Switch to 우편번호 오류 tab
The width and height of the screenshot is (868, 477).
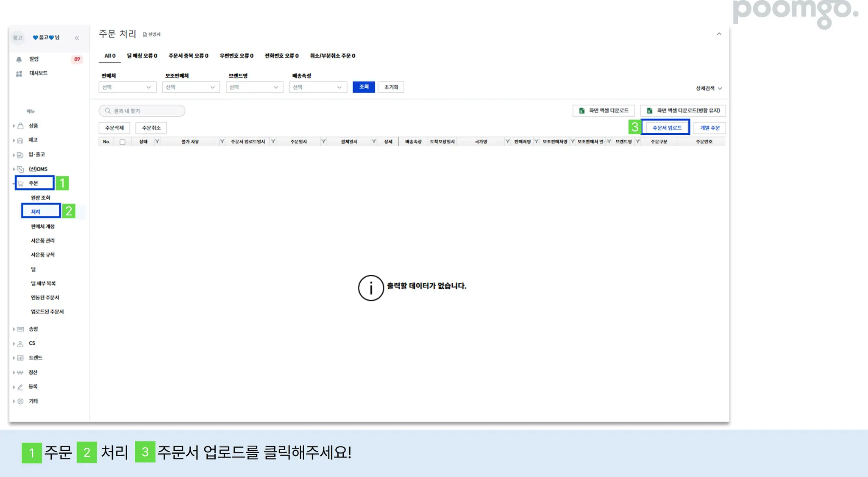point(236,56)
